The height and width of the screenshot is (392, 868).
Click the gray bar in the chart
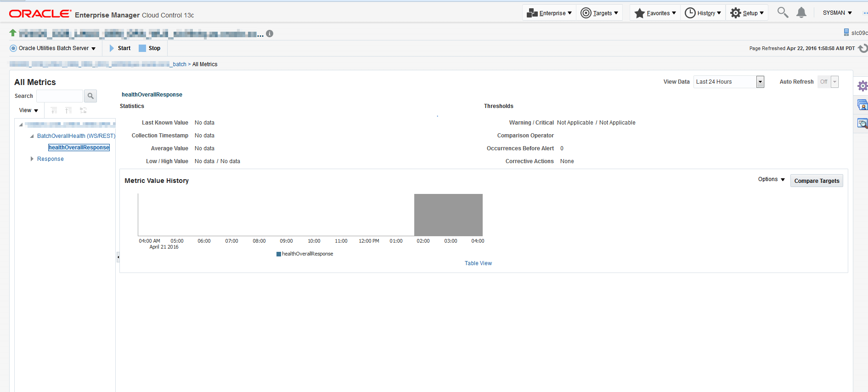tap(448, 215)
